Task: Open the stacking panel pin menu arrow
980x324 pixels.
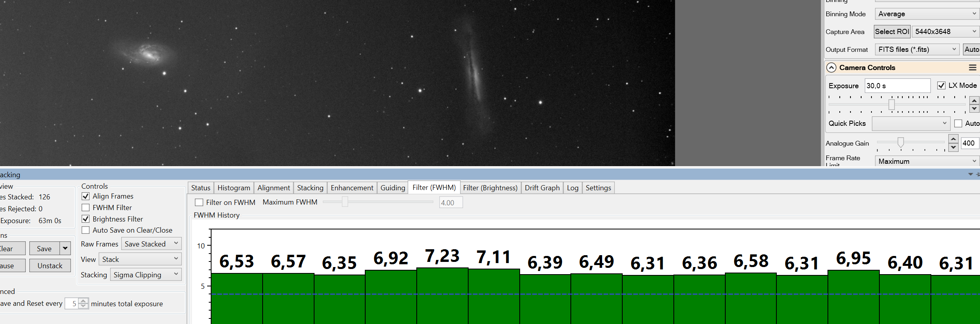Action: coord(970,174)
